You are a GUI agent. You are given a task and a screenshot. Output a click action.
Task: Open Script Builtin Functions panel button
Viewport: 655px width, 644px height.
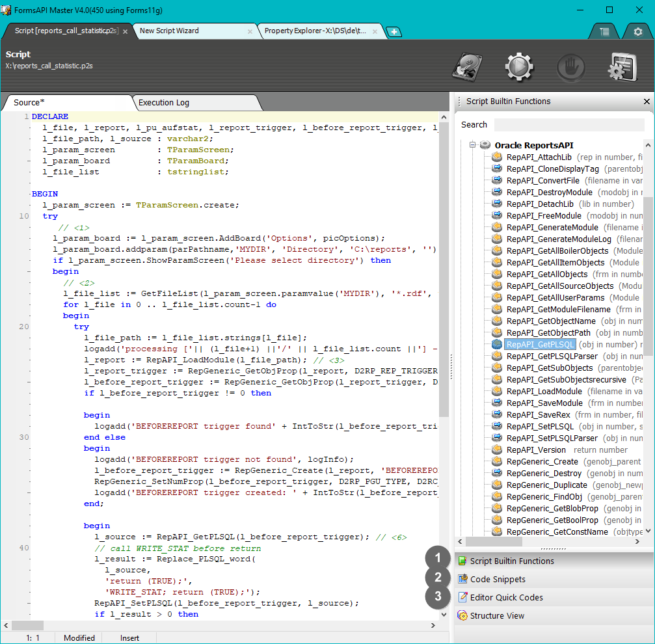tap(554, 561)
